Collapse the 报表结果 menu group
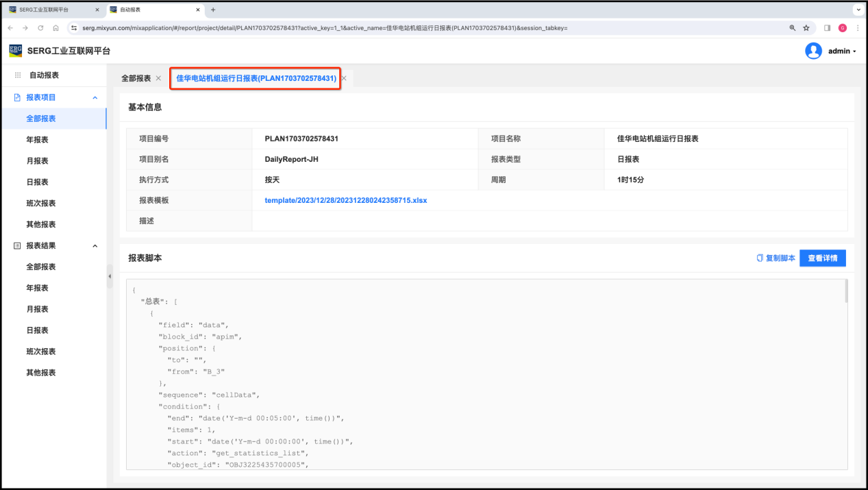868x490 pixels. pyautogui.click(x=95, y=246)
